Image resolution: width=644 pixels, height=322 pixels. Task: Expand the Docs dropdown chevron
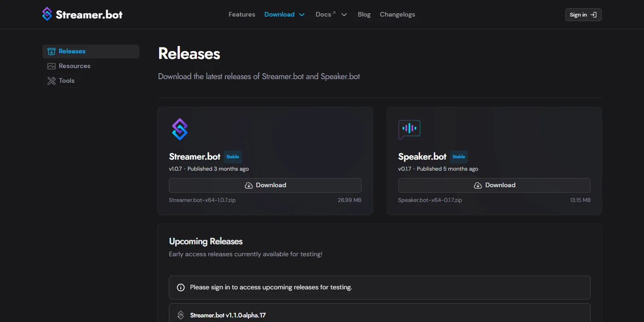coord(344,15)
